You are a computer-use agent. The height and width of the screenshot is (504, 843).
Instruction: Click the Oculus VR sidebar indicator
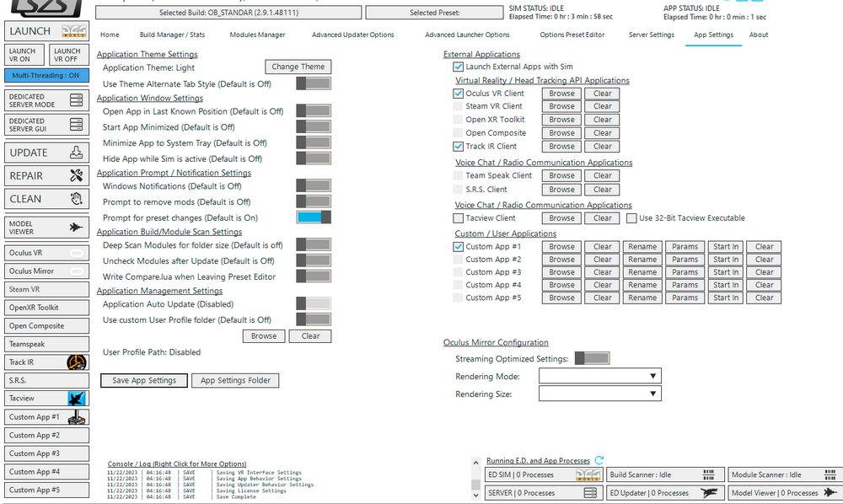click(77, 253)
